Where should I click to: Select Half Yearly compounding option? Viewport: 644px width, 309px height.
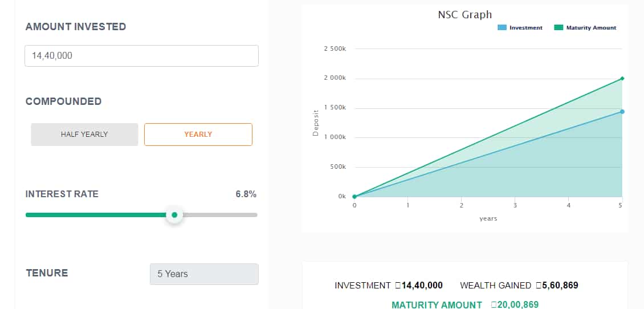tap(84, 135)
